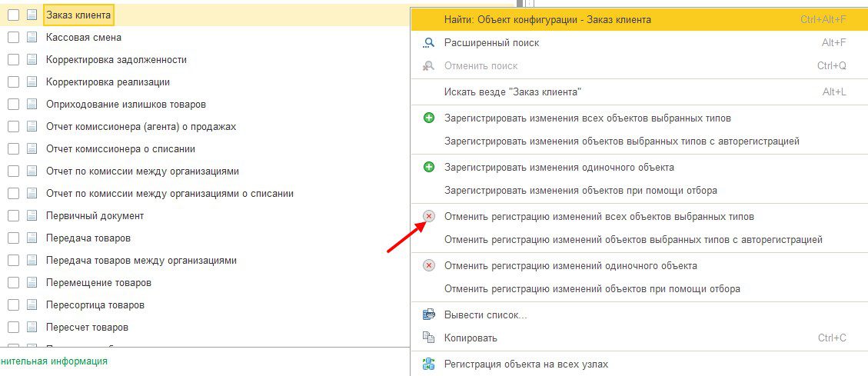Viewport: 868px width, 376px height.
Task: Open the green дополнительная информация link
Action: [54, 361]
